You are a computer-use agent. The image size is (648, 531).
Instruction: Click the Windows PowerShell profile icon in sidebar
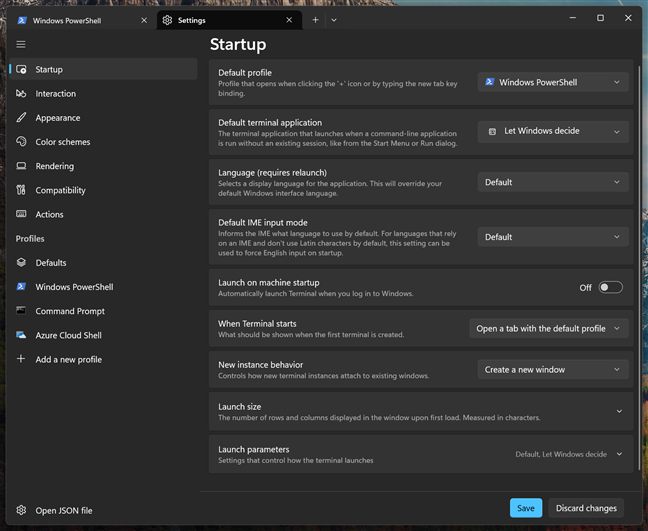coord(21,287)
